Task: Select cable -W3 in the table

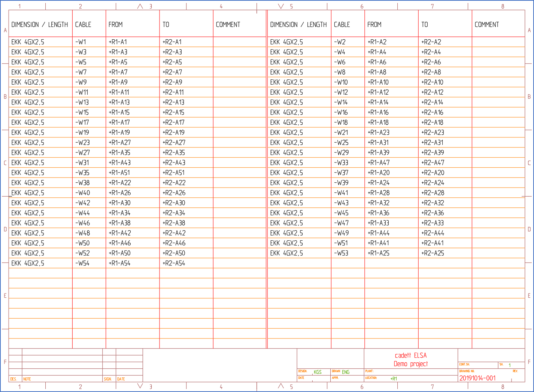Action: pyautogui.click(x=81, y=52)
